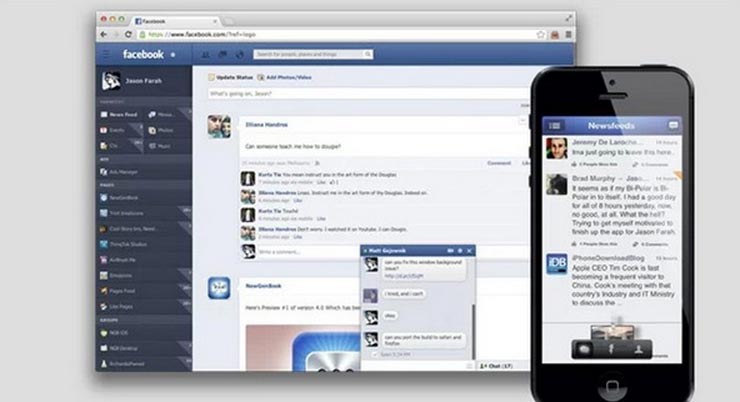This screenshot has height=402, width=740.
Task: Open the notifications globe icon in header
Action: 240,55
